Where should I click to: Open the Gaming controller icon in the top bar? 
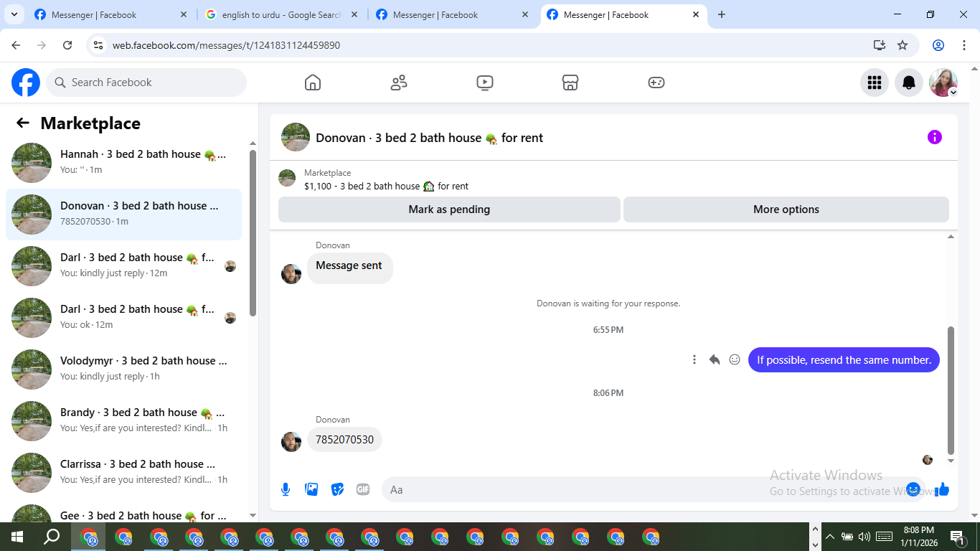(656, 83)
